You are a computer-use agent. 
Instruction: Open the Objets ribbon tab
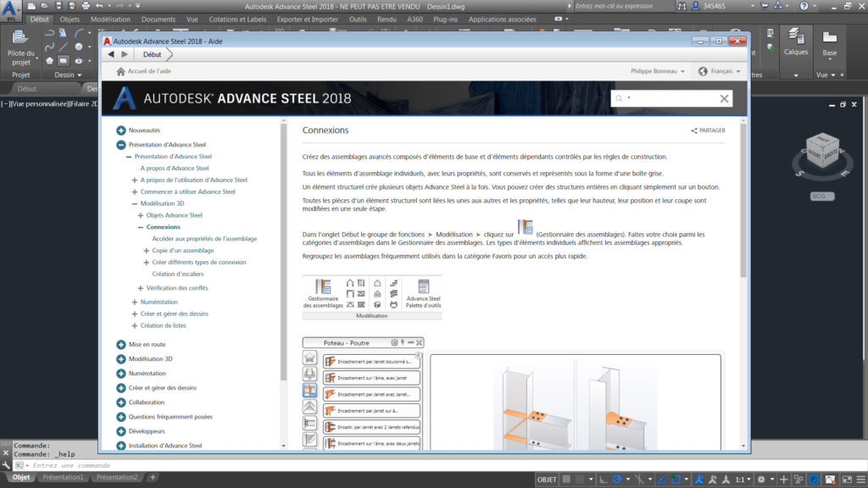[x=70, y=19]
